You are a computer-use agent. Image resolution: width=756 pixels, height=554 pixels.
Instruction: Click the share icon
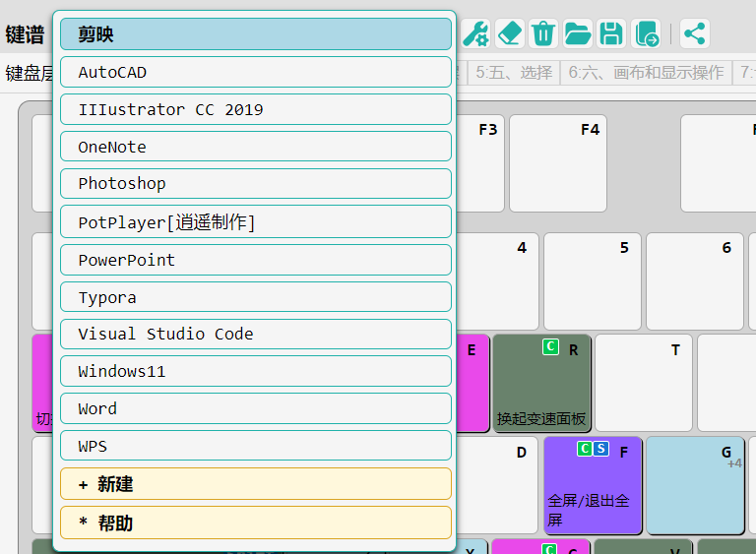click(x=695, y=33)
